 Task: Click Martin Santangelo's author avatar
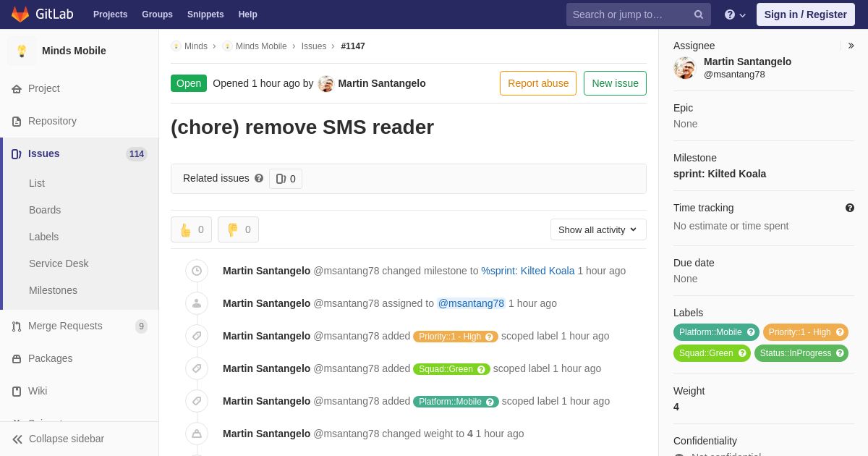[x=326, y=83]
